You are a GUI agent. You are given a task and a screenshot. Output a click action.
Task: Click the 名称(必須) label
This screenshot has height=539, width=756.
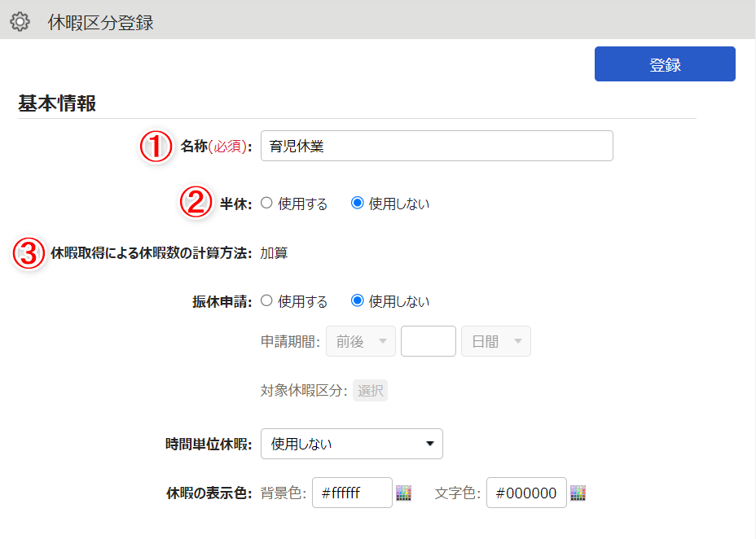pos(216,147)
